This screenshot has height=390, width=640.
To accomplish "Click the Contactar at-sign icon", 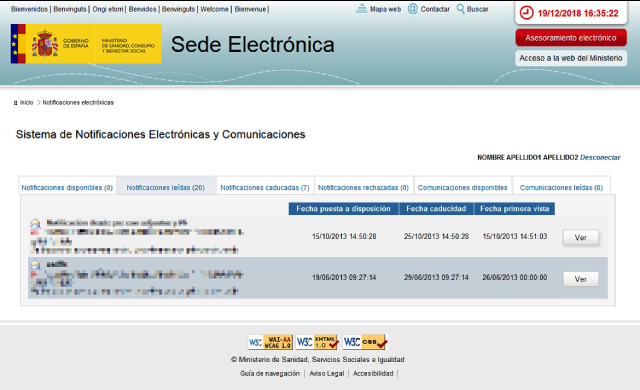I will coord(413,9).
